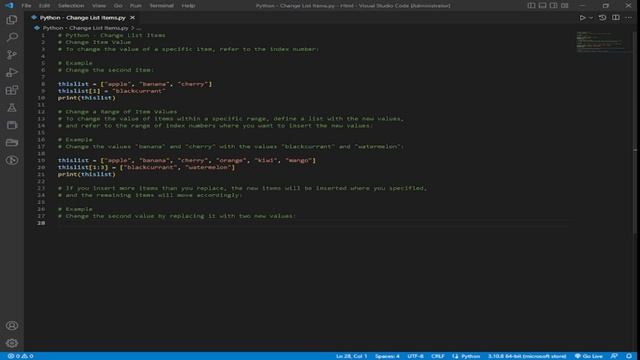
Task: Open the Source Control view
Action: tap(12, 55)
